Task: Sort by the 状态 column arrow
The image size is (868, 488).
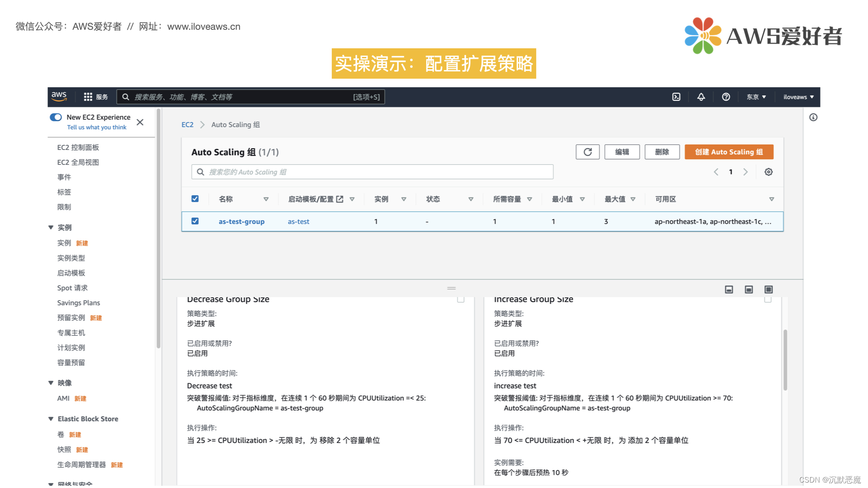Action: [471, 199]
